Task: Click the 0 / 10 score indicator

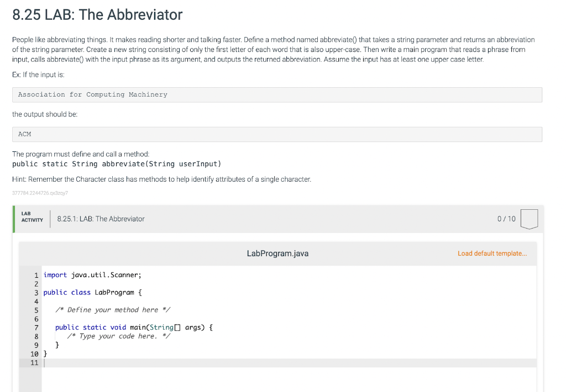Action: point(506,219)
